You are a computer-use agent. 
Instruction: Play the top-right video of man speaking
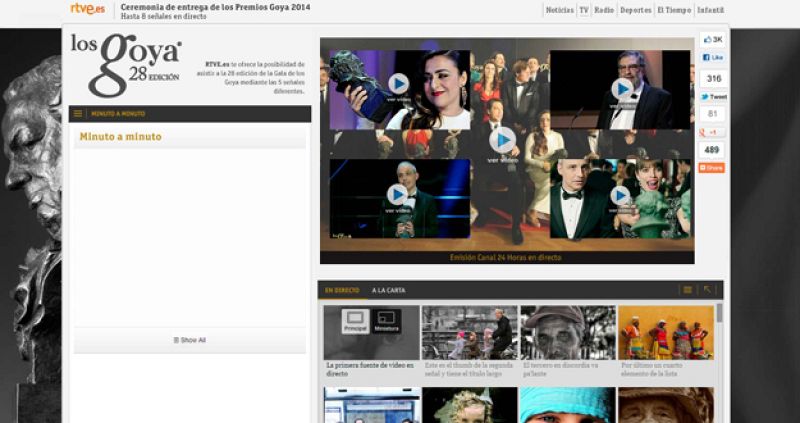coord(622,89)
